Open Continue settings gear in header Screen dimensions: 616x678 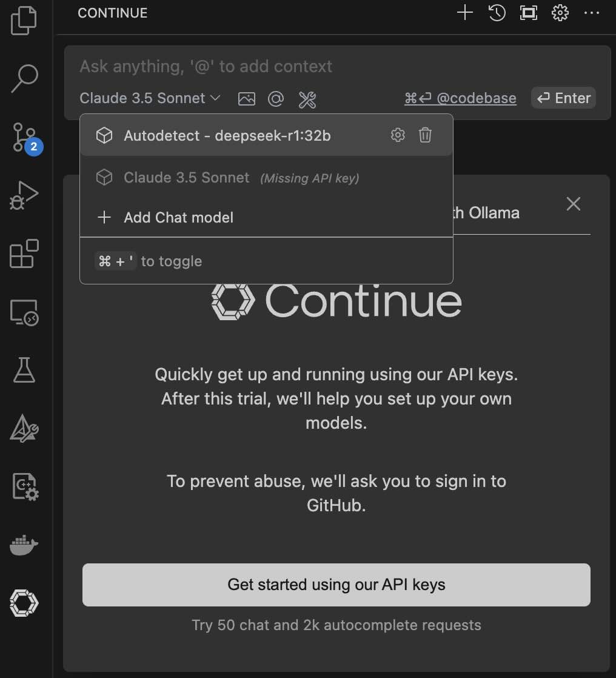pos(560,13)
